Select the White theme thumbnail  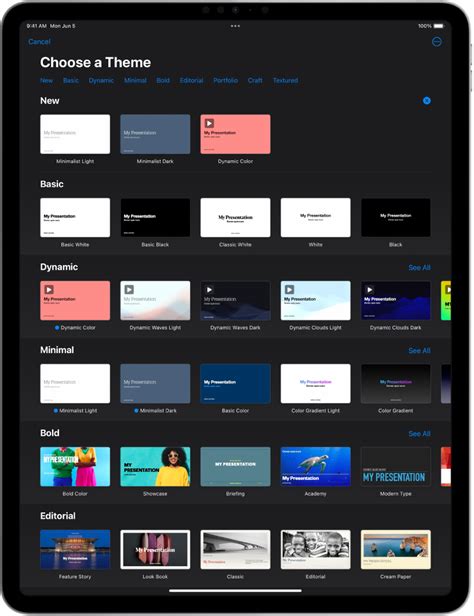click(315, 217)
